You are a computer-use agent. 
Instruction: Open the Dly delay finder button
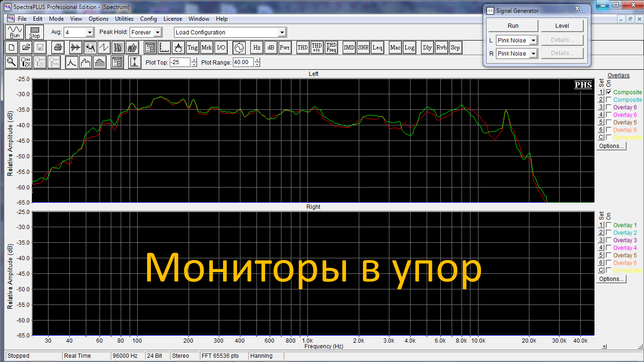(x=428, y=48)
